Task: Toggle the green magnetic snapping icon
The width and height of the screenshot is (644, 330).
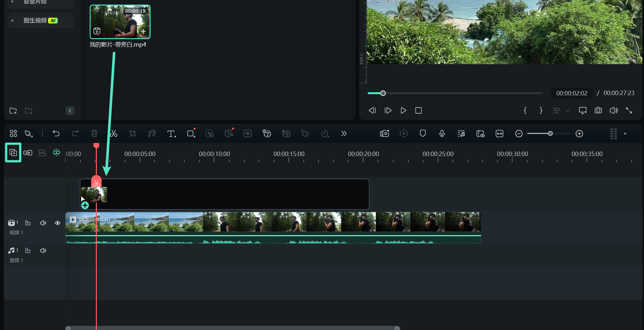Action: (57, 153)
